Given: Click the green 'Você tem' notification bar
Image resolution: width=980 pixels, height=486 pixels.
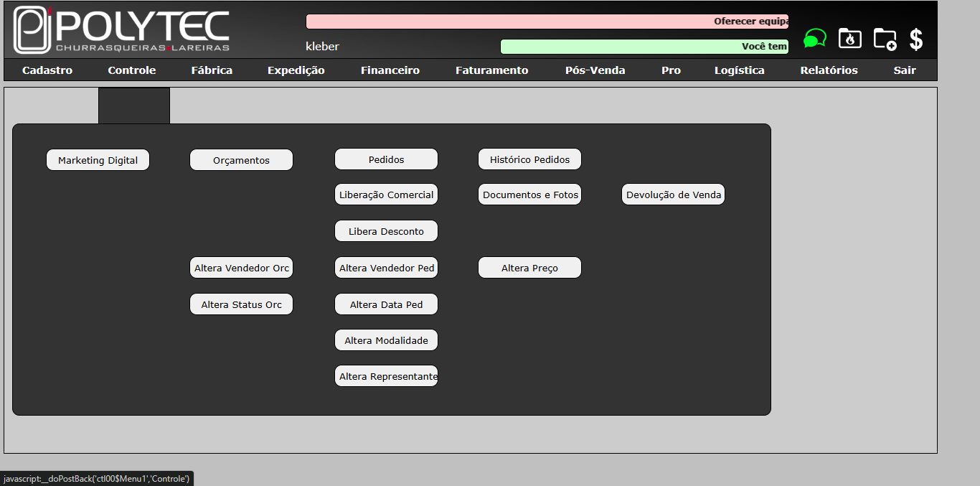Looking at the screenshot, I should click(x=644, y=47).
